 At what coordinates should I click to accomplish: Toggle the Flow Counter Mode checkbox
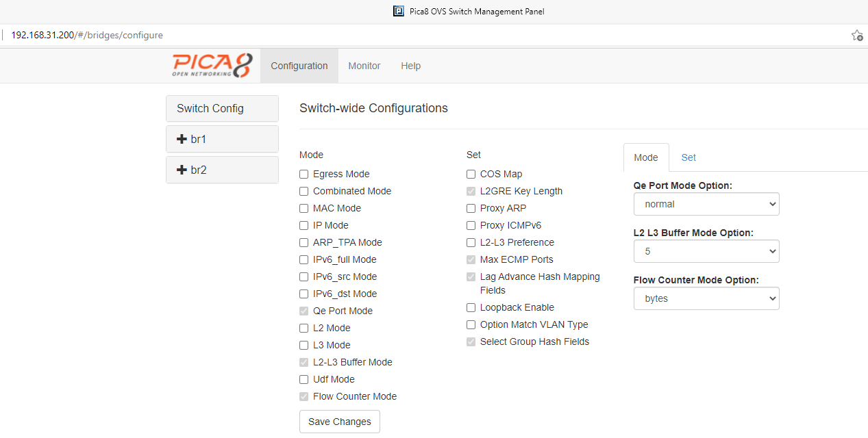[x=304, y=397]
